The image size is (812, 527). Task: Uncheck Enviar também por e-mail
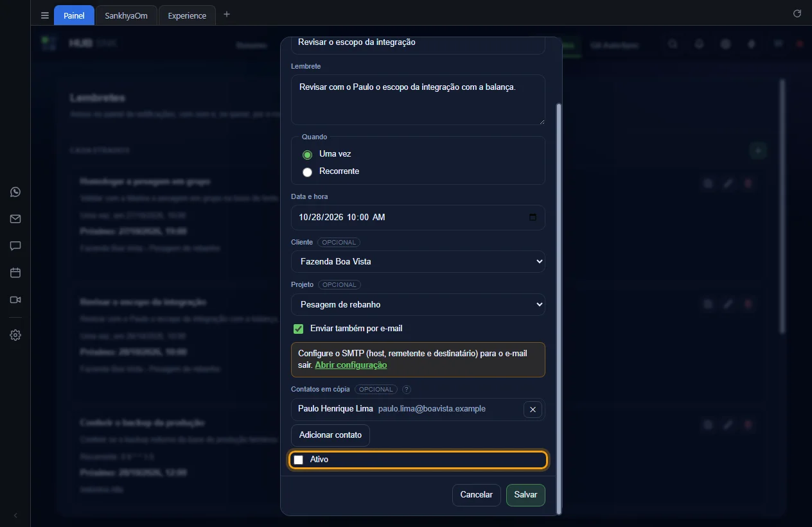pos(298,329)
